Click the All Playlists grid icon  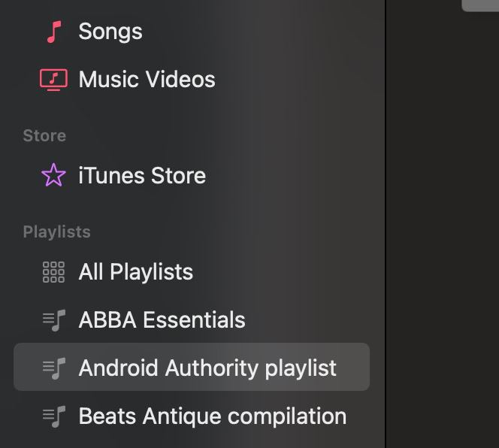click(53, 272)
